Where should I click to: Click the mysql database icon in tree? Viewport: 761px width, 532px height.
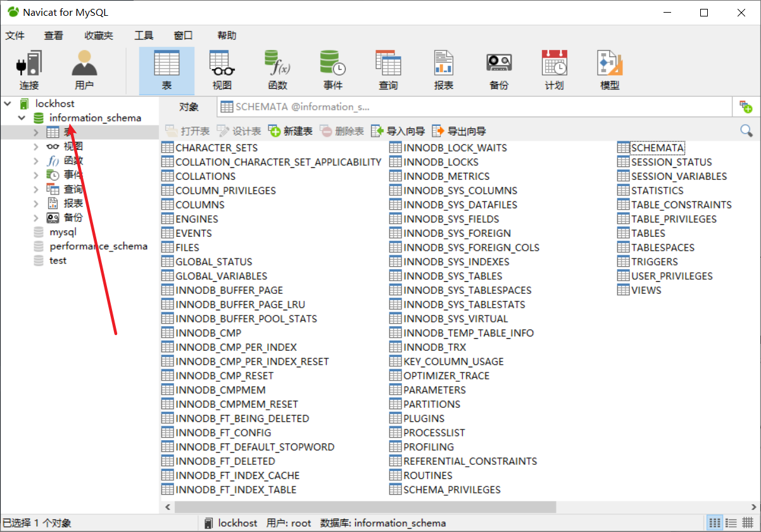pyautogui.click(x=39, y=232)
